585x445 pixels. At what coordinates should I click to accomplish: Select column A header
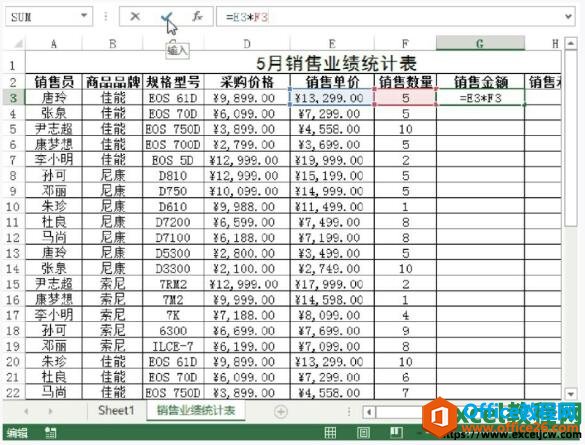pyautogui.click(x=54, y=44)
